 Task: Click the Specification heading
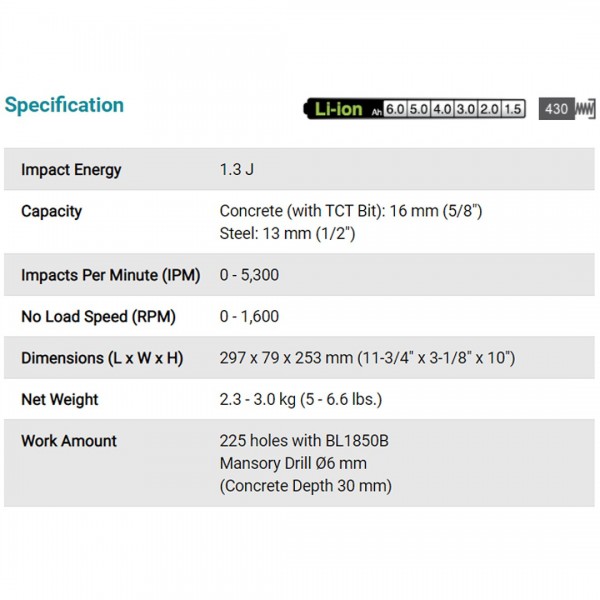[64, 105]
